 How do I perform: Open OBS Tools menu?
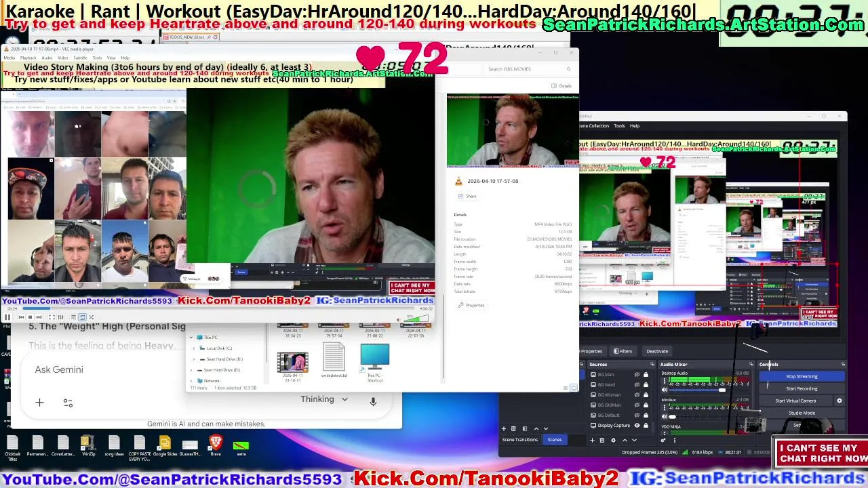(619, 125)
